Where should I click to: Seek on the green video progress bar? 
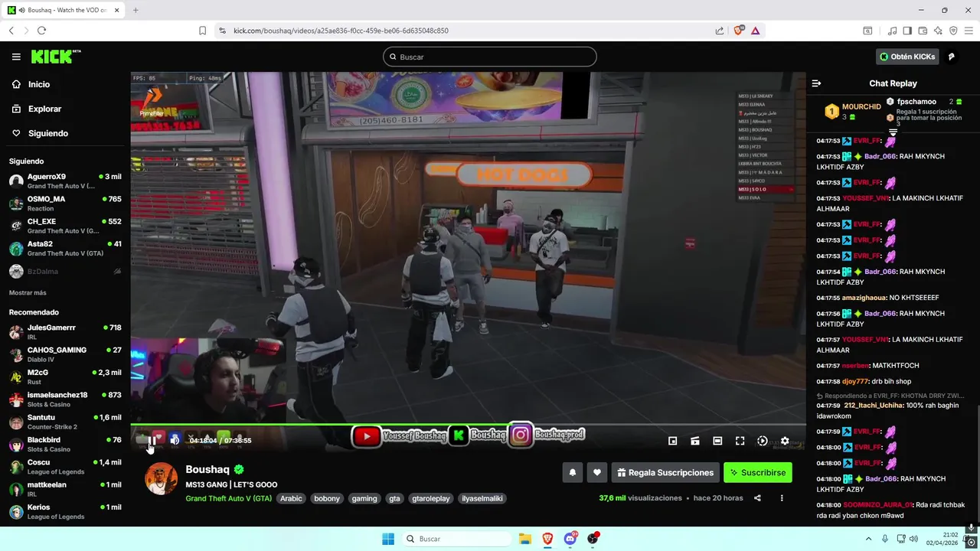click(468, 425)
